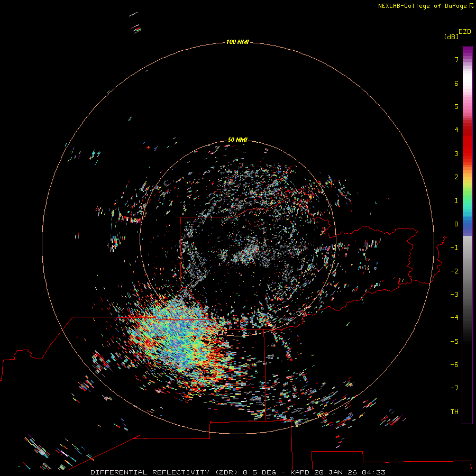Click the [dB] unit label
Screen dimensions: 476x476
pyautogui.click(x=451, y=36)
